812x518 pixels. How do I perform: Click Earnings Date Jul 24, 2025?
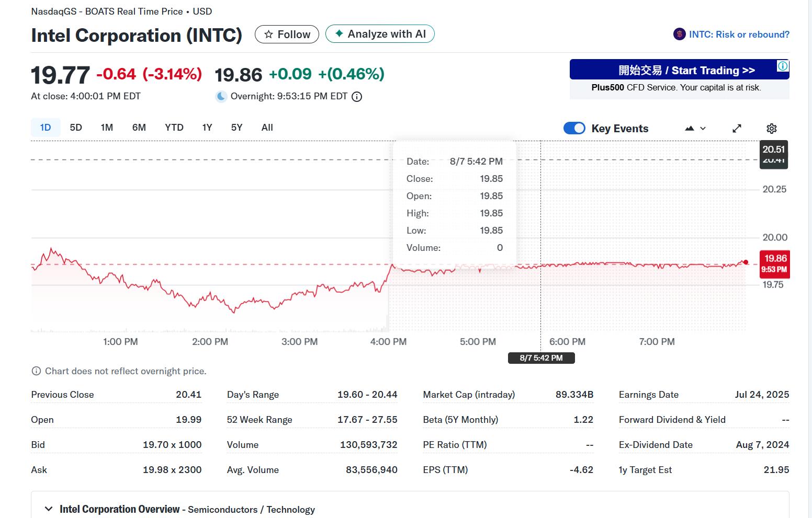tap(762, 395)
